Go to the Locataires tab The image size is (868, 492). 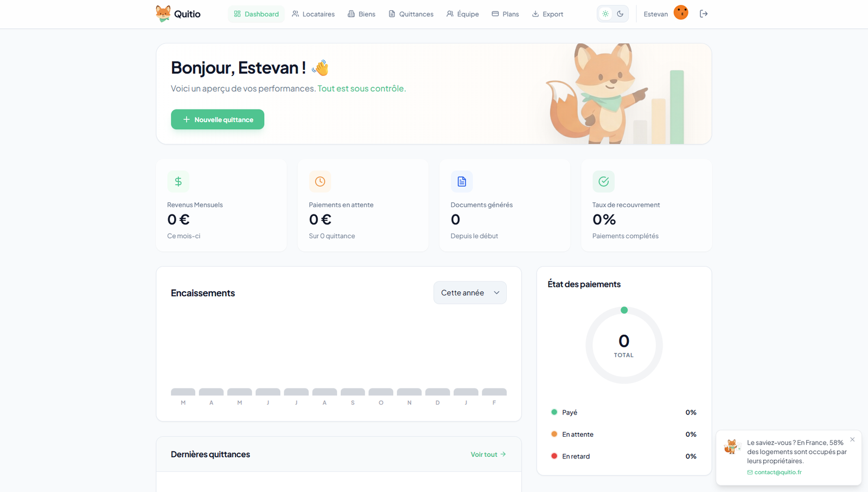tap(313, 14)
